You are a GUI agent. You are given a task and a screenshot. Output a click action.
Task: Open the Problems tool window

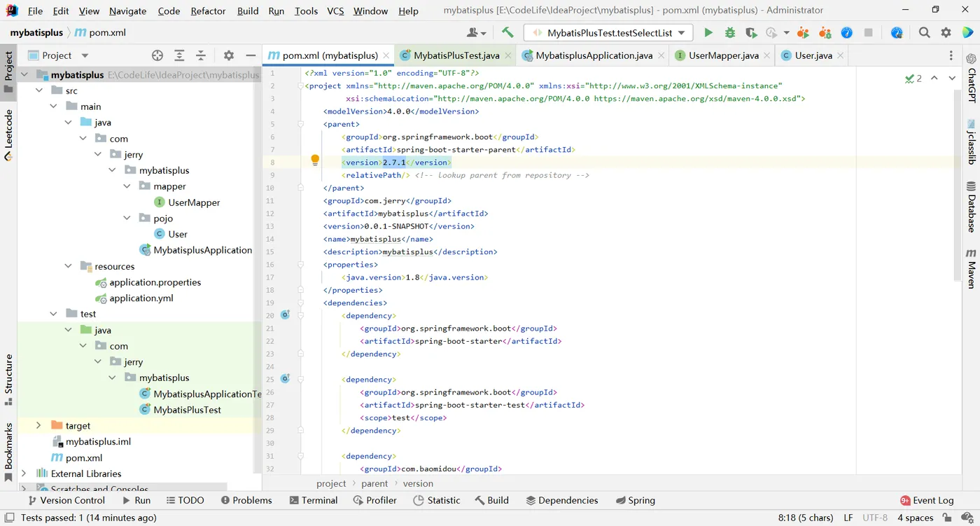point(246,500)
